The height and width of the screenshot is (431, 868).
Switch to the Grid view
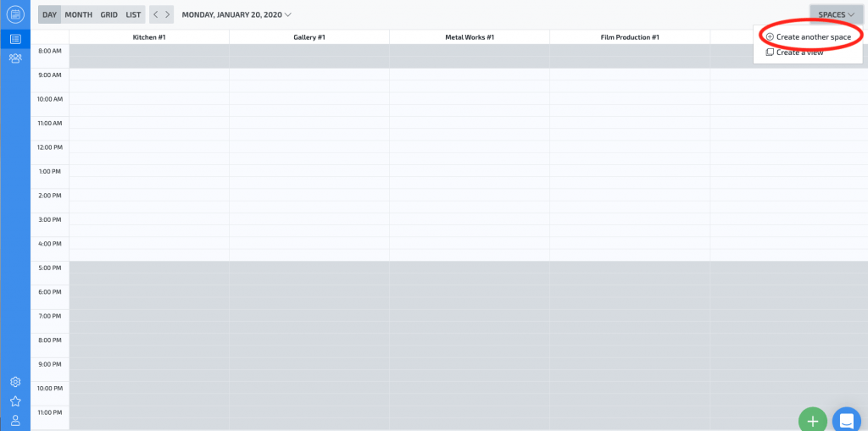point(109,14)
